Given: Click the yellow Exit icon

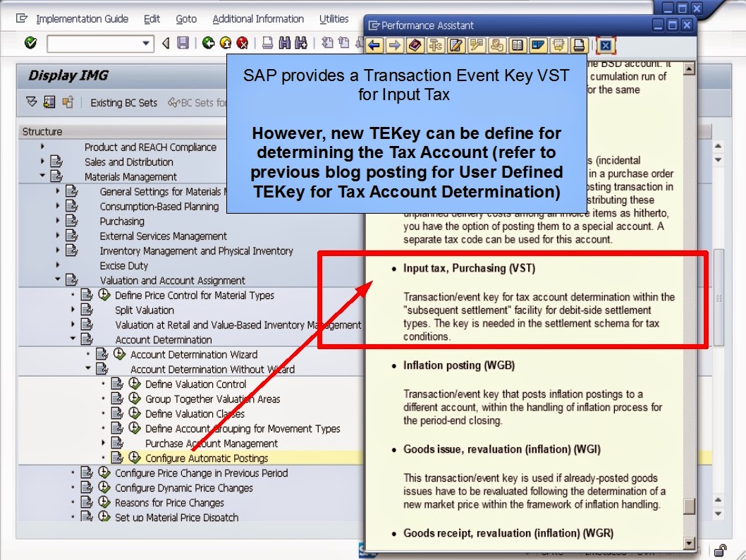Looking at the screenshot, I should coord(226,43).
